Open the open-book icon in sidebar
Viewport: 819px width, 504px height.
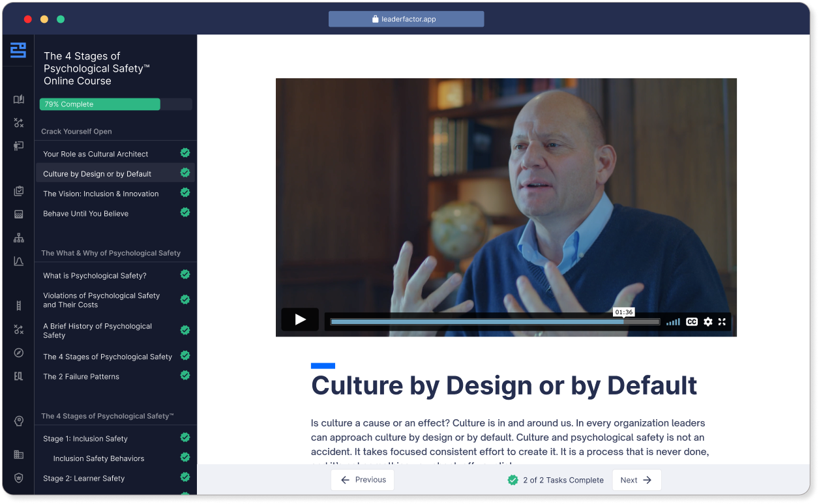19,99
